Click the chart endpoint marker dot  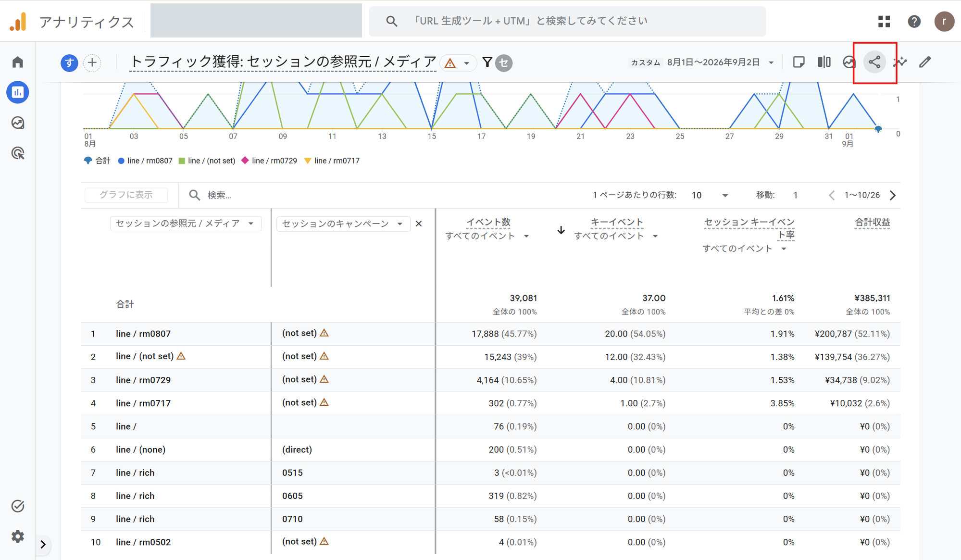pyautogui.click(x=878, y=129)
